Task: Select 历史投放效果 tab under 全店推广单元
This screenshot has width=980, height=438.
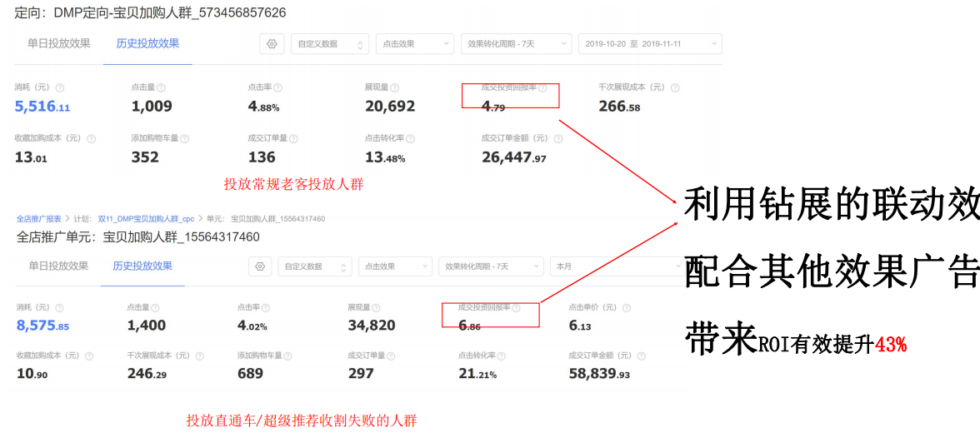Action: [142, 266]
